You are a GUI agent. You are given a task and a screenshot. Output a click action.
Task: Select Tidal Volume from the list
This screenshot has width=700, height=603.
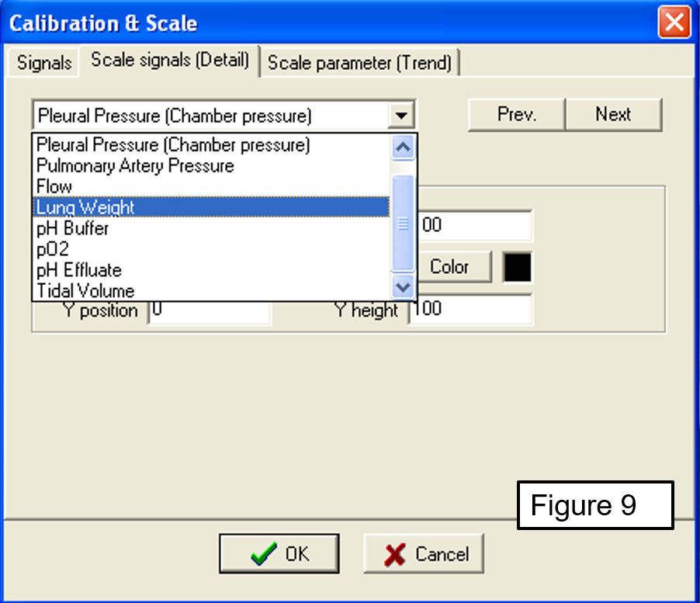[x=85, y=292]
